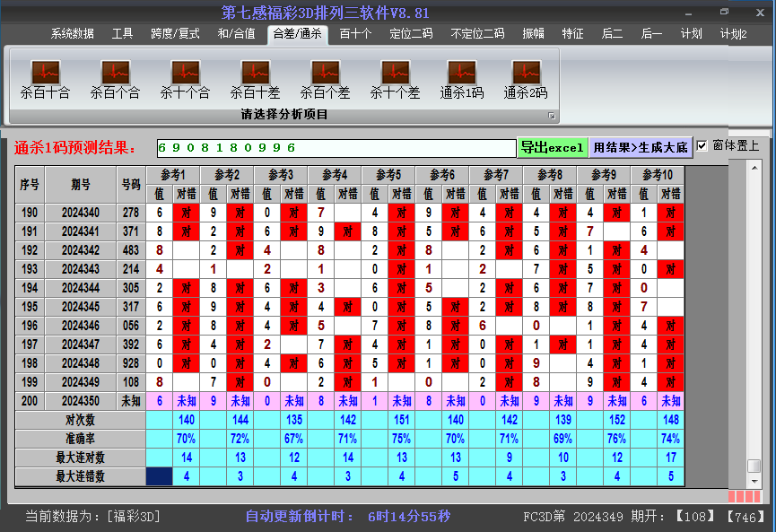Switch to the 计划2 tab
This screenshot has width=776, height=532.
pos(734,34)
